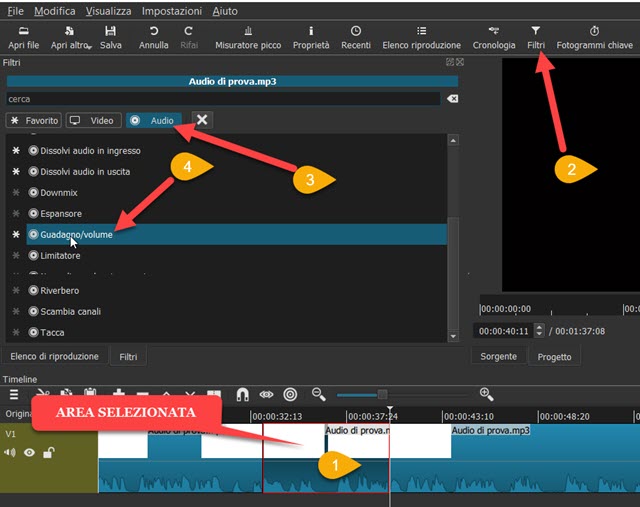Show Favorito filters
This screenshot has height=507, width=640.
coord(33,120)
